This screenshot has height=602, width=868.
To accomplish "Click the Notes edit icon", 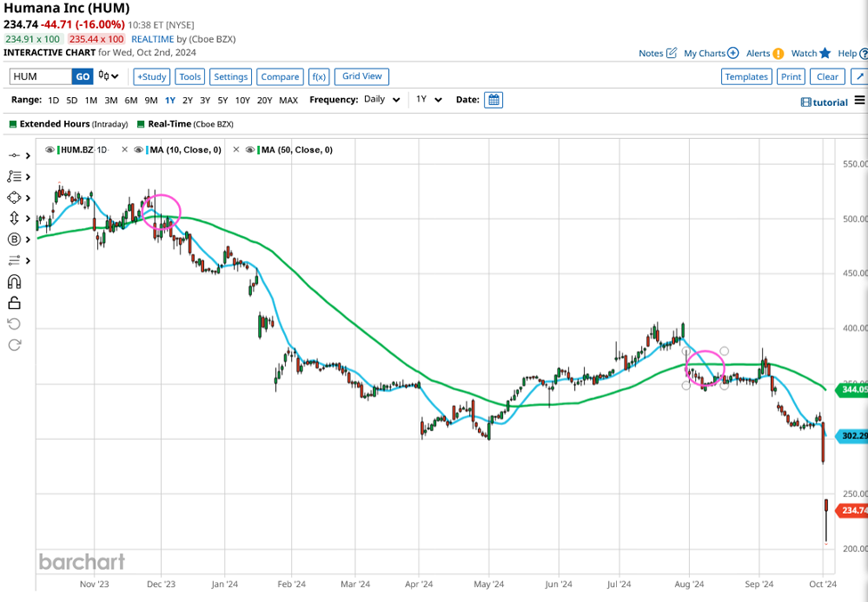I will tap(671, 53).
